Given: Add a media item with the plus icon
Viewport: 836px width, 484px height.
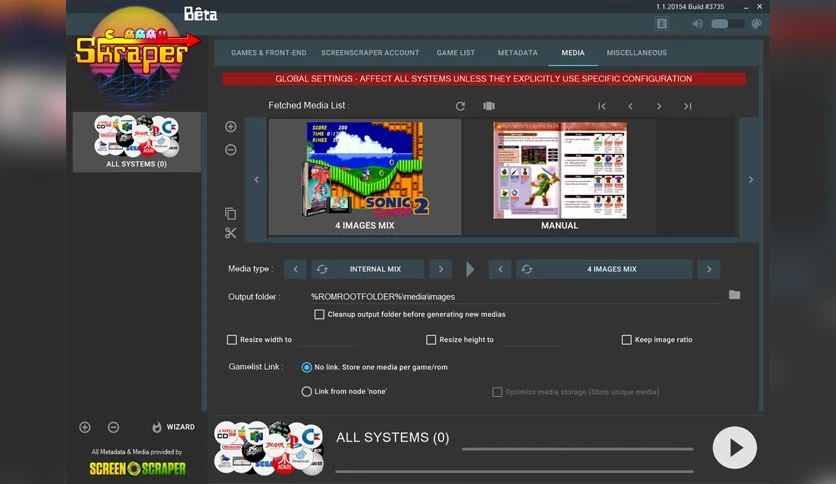Looking at the screenshot, I should pos(230,127).
